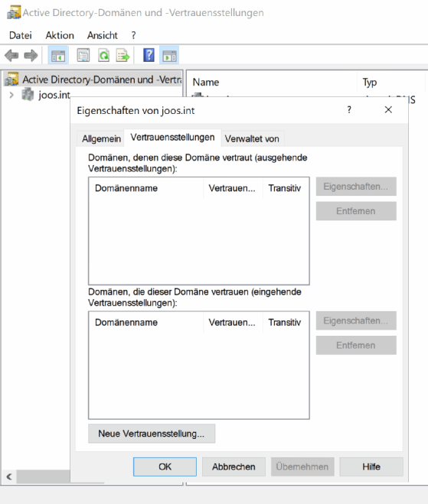Open the Aktion menu
Image resolution: width=428 pixels, height=504 pixels.
[x=60, y=35]
